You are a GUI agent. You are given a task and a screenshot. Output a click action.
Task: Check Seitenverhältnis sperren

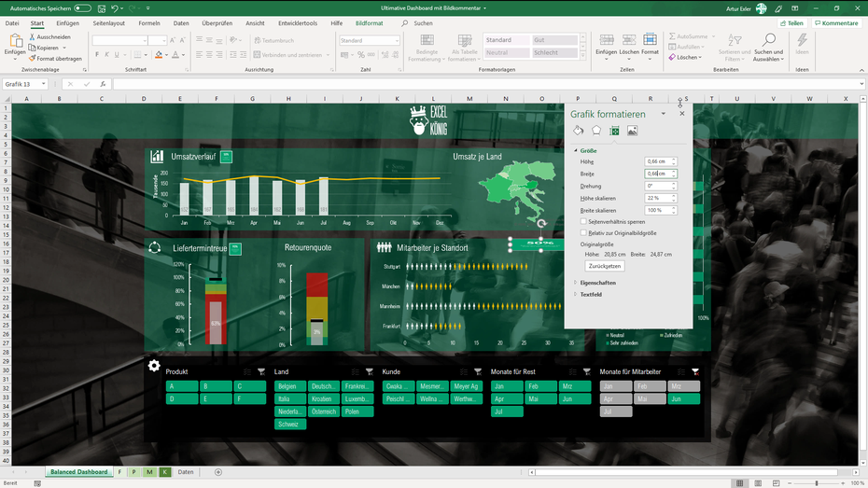tap(583, 221)
